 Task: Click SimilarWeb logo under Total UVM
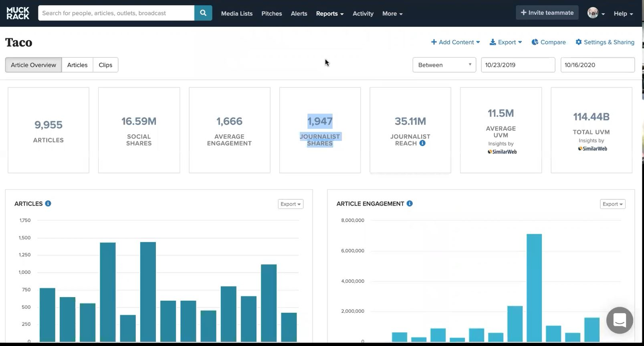click(x=592, y=148)
